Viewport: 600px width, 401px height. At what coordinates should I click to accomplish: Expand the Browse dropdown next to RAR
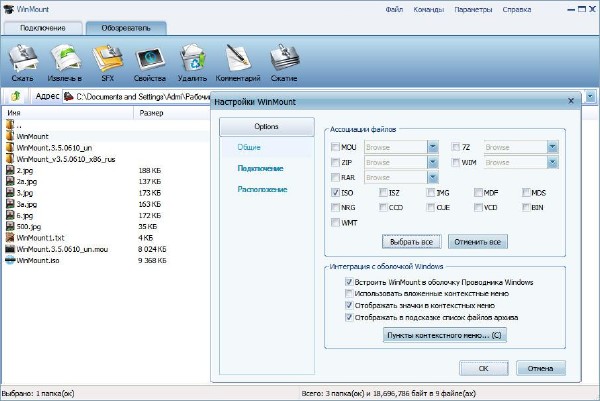coord(433,177)
